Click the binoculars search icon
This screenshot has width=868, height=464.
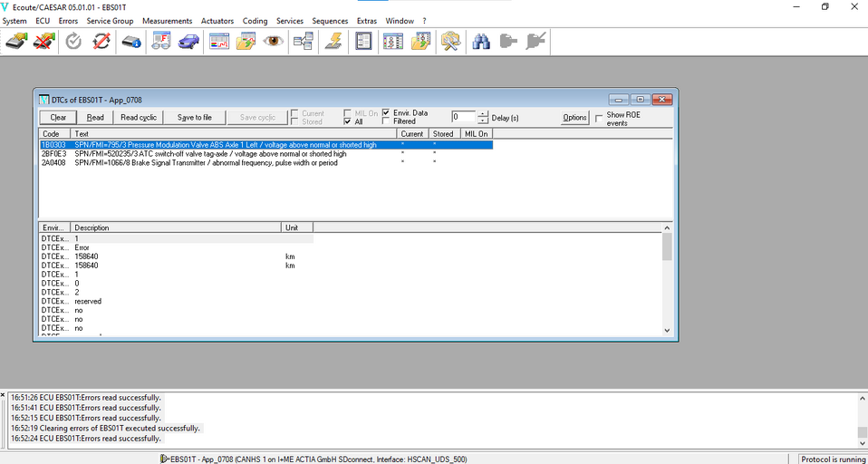point(481,42)
